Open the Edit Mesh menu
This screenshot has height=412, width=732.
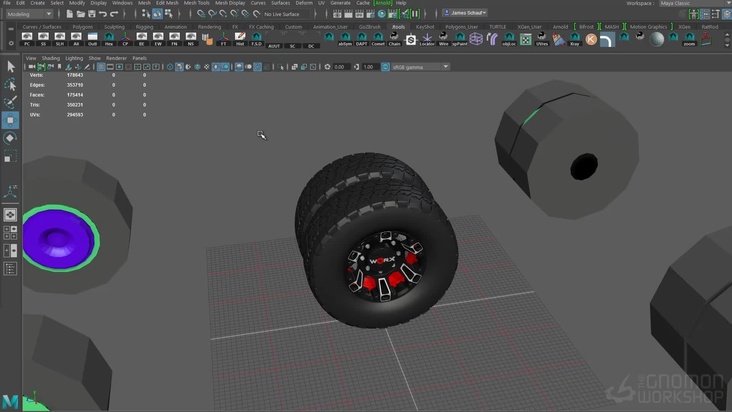tap(167, 3)
